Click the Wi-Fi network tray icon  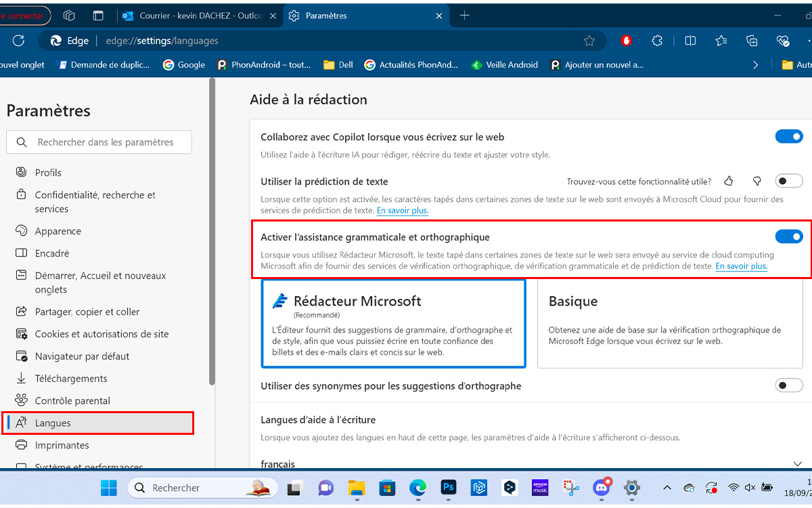733,488
